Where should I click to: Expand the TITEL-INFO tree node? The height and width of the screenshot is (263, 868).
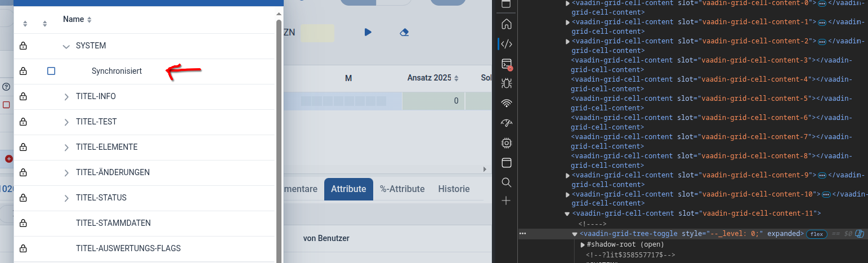(x=66, y=97)
